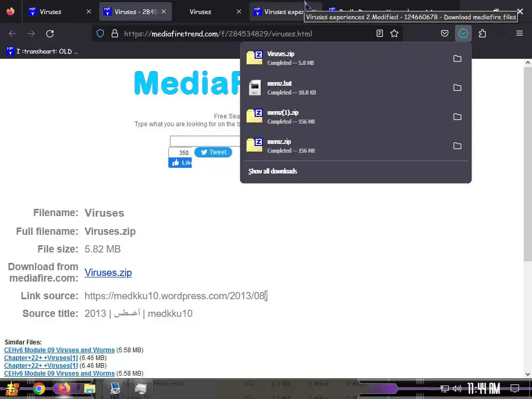
Task: Open downloaded Viruses.zip entry
Action: (x=344, y=58)
